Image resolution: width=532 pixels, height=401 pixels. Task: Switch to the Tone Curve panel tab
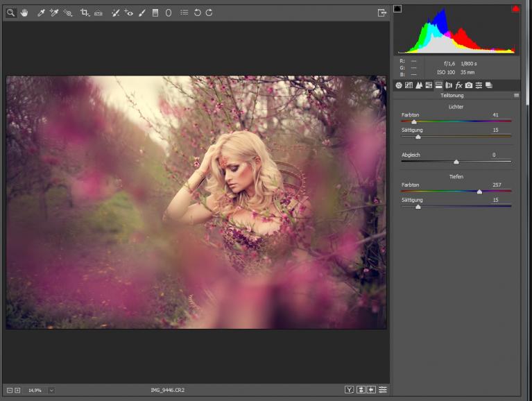[409, 85]
